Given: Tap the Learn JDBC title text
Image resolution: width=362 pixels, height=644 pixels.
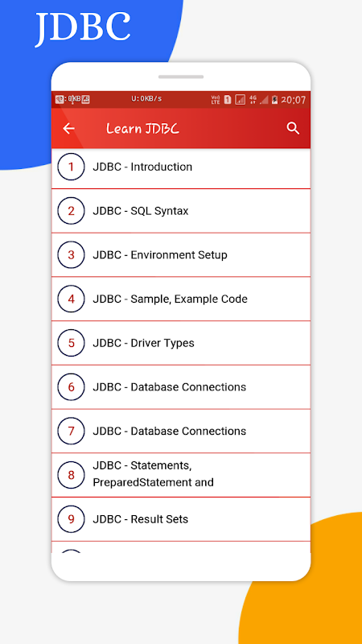Looking at the screenshot, I should (142, 129).
